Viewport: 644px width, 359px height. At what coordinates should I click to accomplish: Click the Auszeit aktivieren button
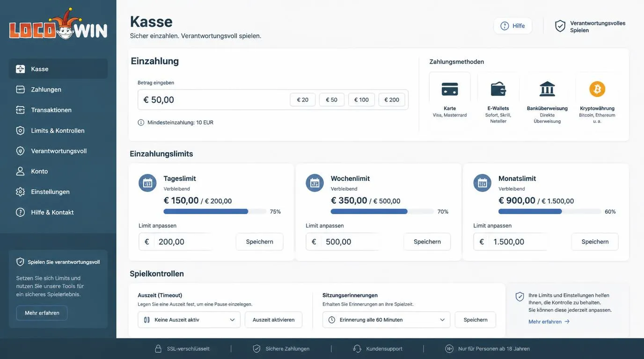(273, 320)
